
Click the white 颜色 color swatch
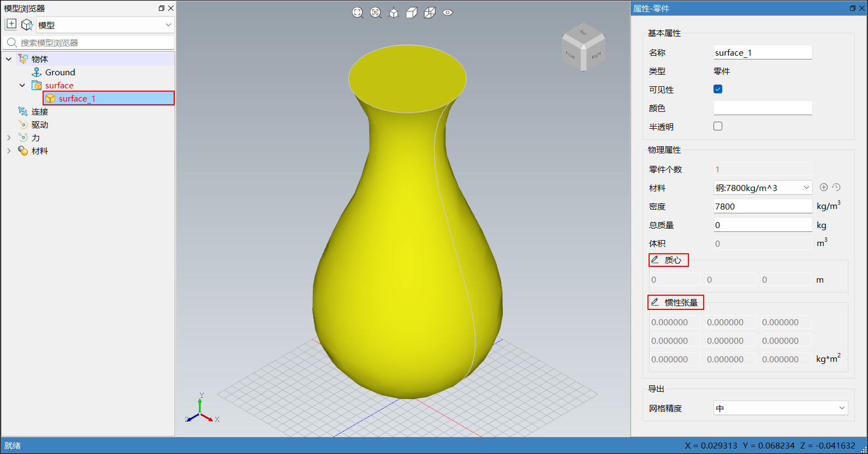point(763,108)
